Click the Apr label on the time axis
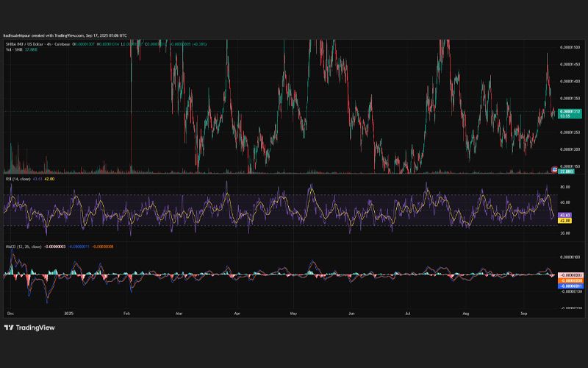The width and height of the screenshot is (588, 368). tap(237, 314)
